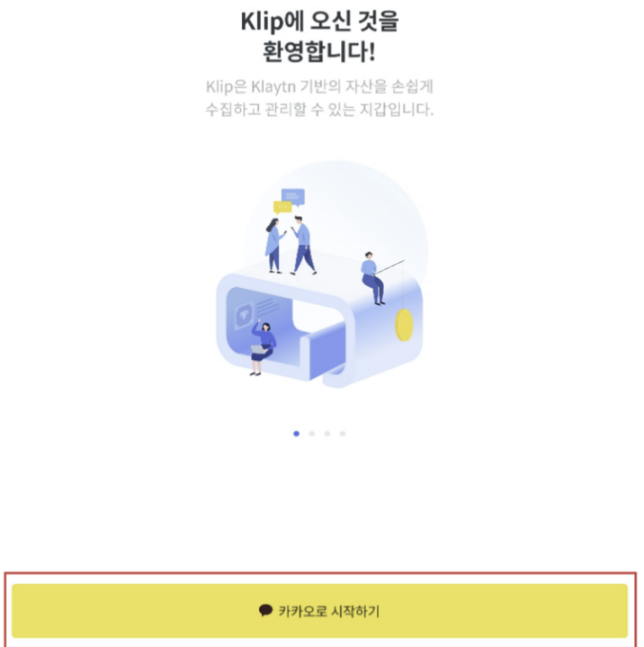This screenshot has height=647, width=644.
Task: Select the first active blue page dot
Action: [x=296, y=434]
